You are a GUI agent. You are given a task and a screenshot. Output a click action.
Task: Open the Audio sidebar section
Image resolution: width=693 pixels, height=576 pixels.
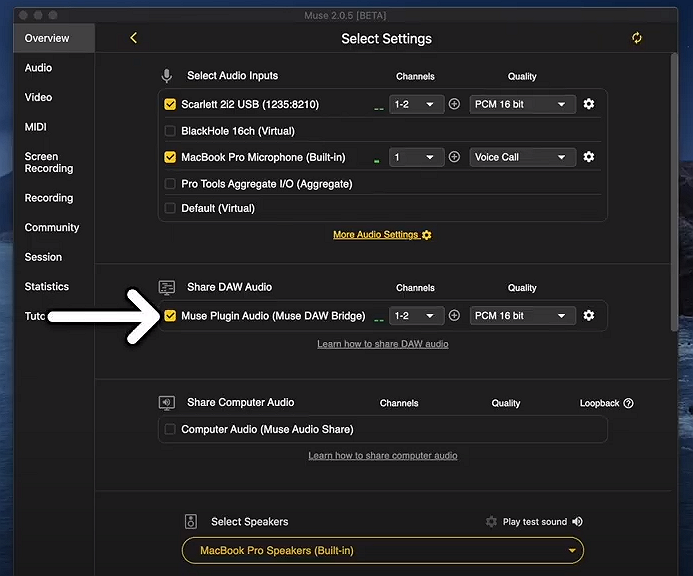tap(38, 68)
